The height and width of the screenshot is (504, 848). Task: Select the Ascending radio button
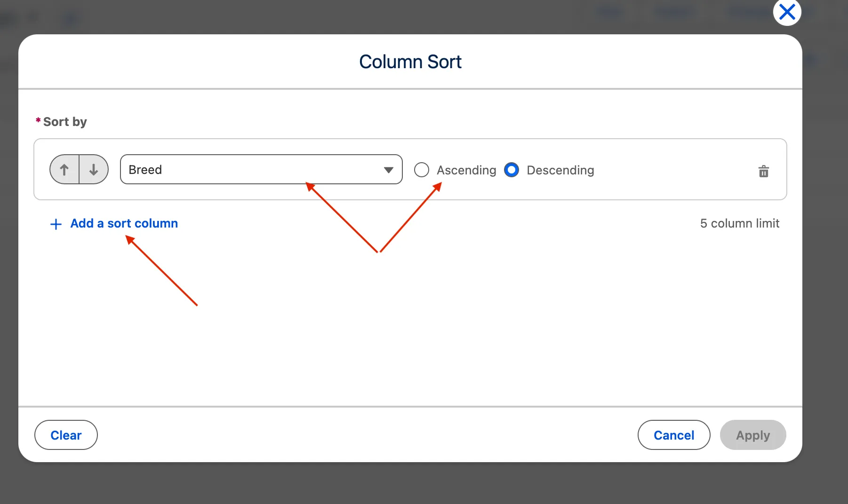[x=421, y=170]
